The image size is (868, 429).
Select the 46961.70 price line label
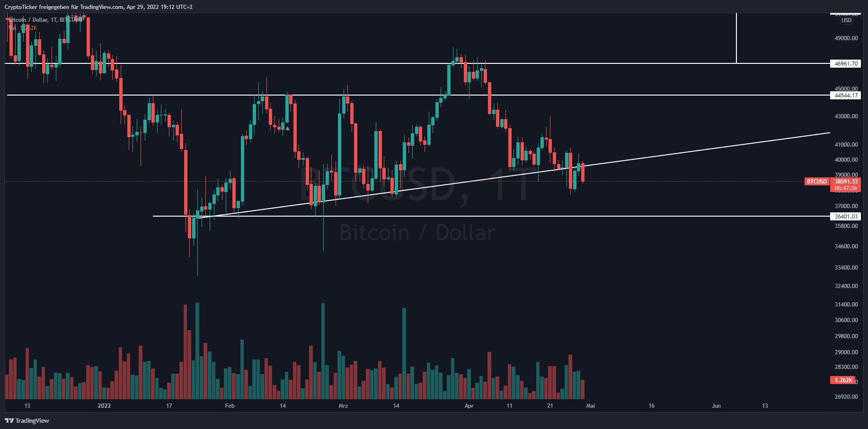coord(846,64)
